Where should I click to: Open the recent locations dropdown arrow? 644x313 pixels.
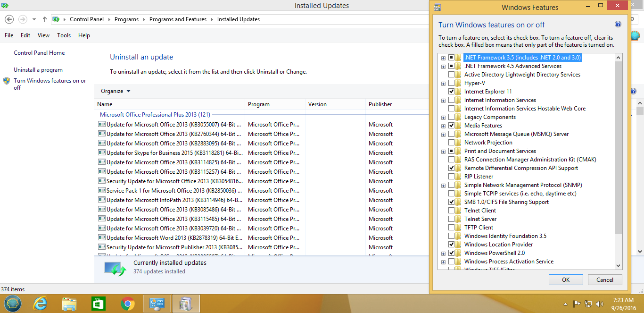(x=34, y=19)
